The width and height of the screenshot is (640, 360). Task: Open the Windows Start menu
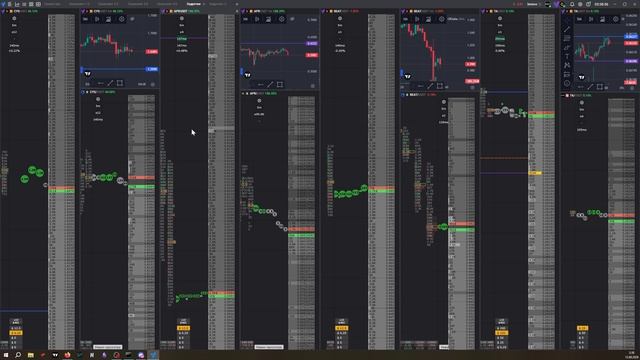click(6, 355)
